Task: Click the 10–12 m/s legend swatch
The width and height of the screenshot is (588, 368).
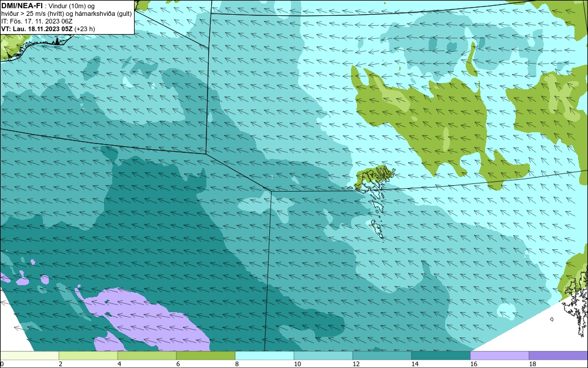Action: (x=323, y=355)
